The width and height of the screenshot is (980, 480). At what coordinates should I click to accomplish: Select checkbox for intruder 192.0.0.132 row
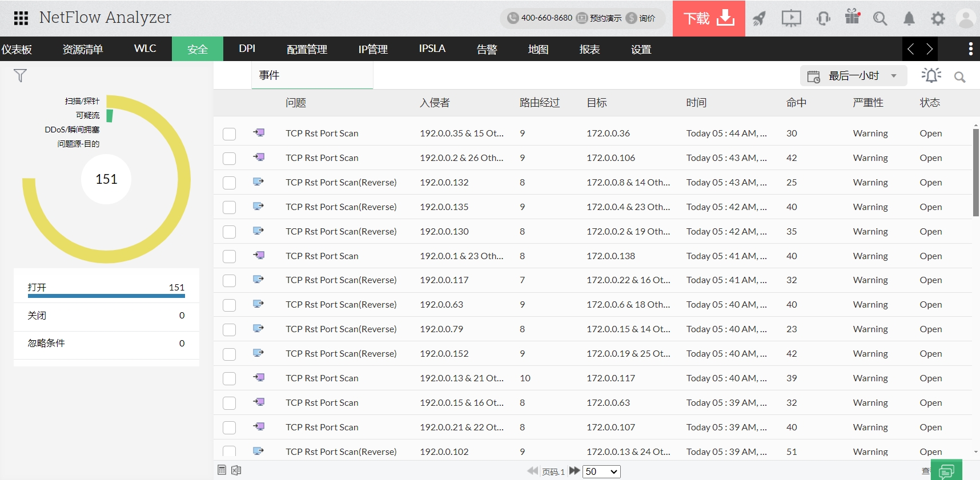point(229,183)
